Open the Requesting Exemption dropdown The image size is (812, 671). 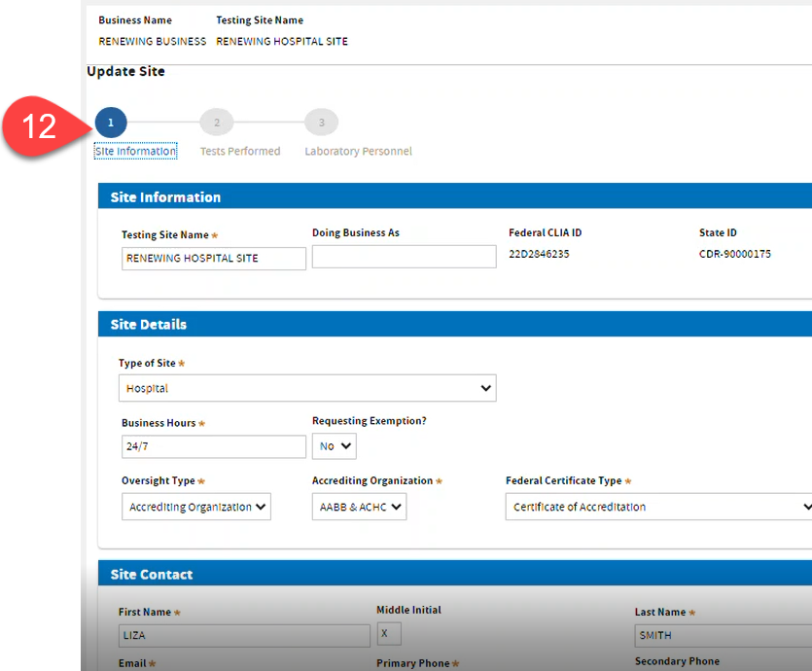[334, 446]
